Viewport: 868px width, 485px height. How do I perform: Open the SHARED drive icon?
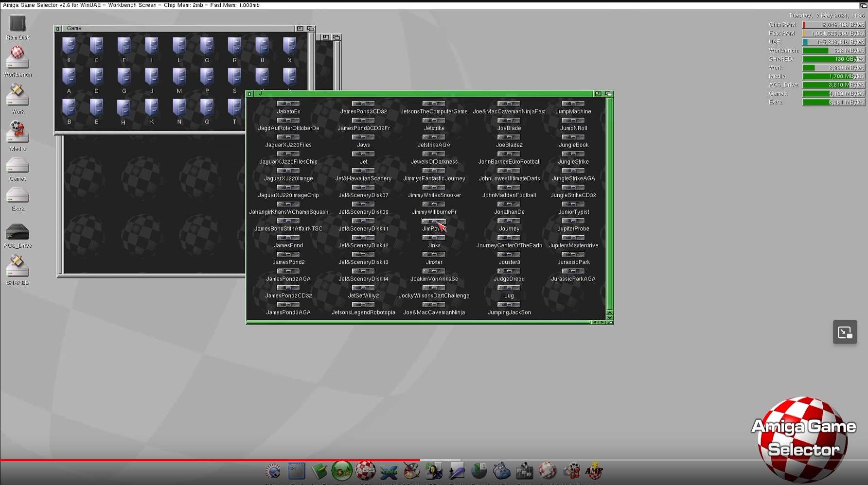(x=18, y=270)
